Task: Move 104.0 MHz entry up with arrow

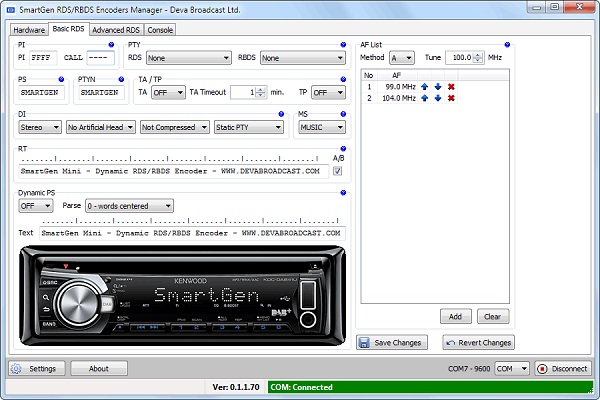Action: coord(424,98)
